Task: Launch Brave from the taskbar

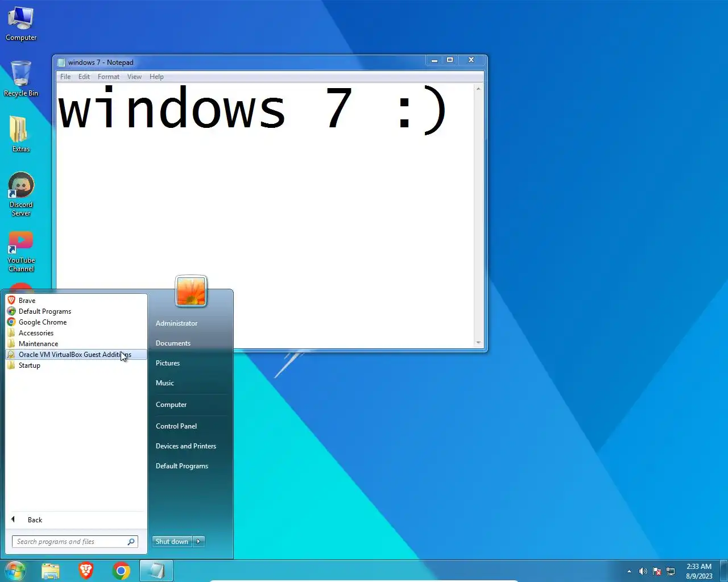Action: coord(86,571)
